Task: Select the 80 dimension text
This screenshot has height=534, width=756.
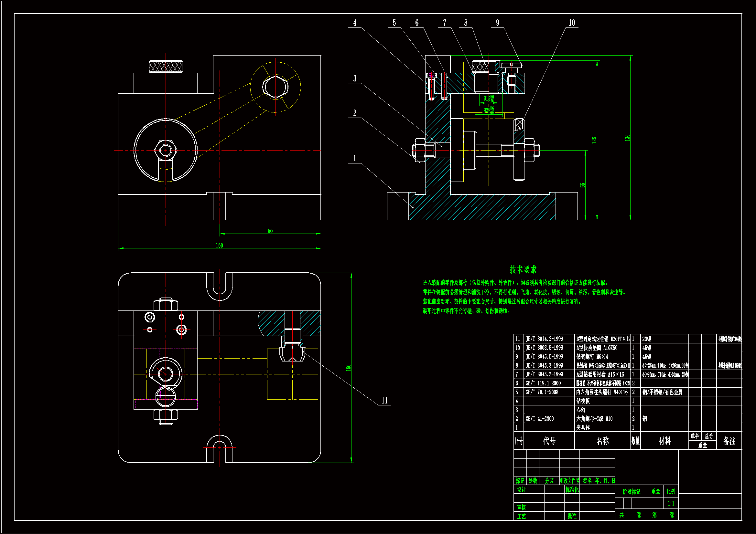Action: click(270, 231)
